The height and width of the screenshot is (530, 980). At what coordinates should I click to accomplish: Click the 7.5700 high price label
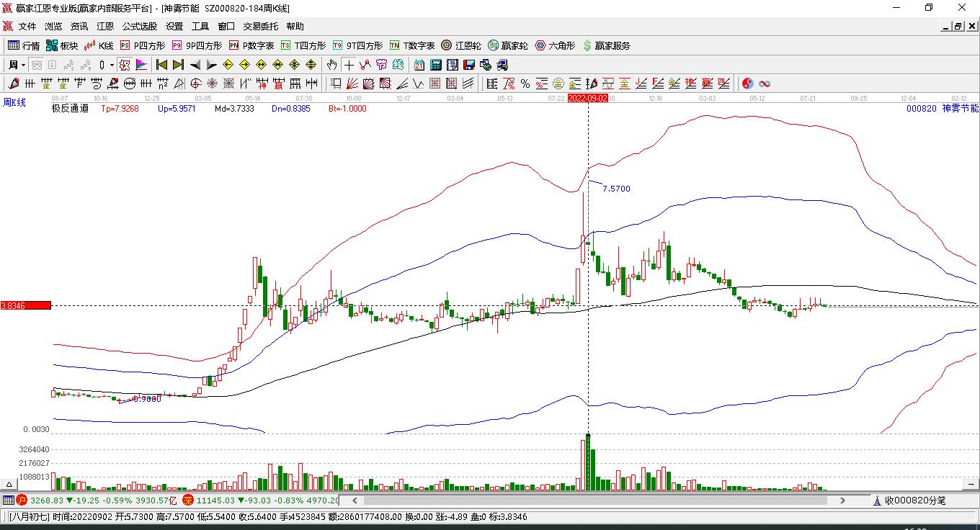pyautogui.click(x=616, y=189)
